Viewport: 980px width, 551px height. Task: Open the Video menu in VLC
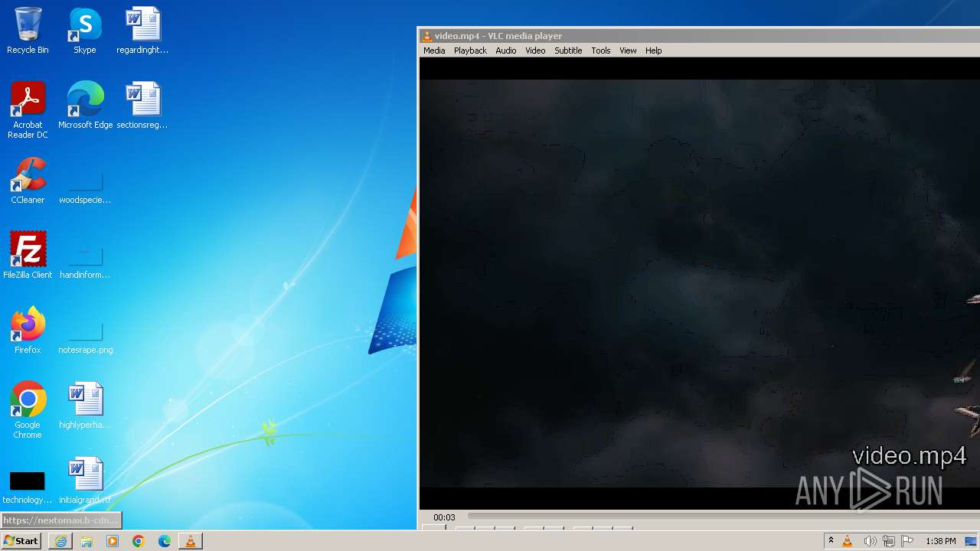pyautogui.click(x=535, y=51)
